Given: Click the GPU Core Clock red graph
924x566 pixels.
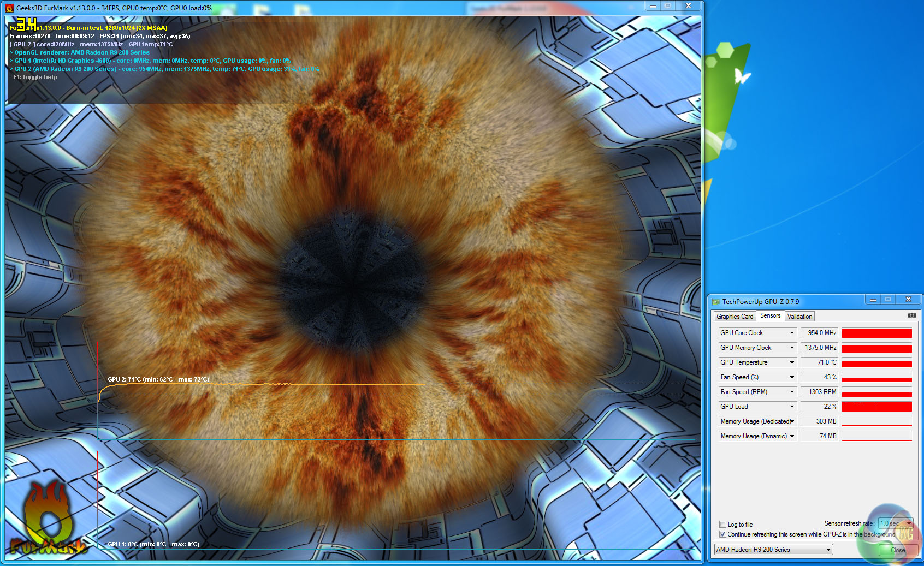Looking at the screenshot, I should coord(876,333).
